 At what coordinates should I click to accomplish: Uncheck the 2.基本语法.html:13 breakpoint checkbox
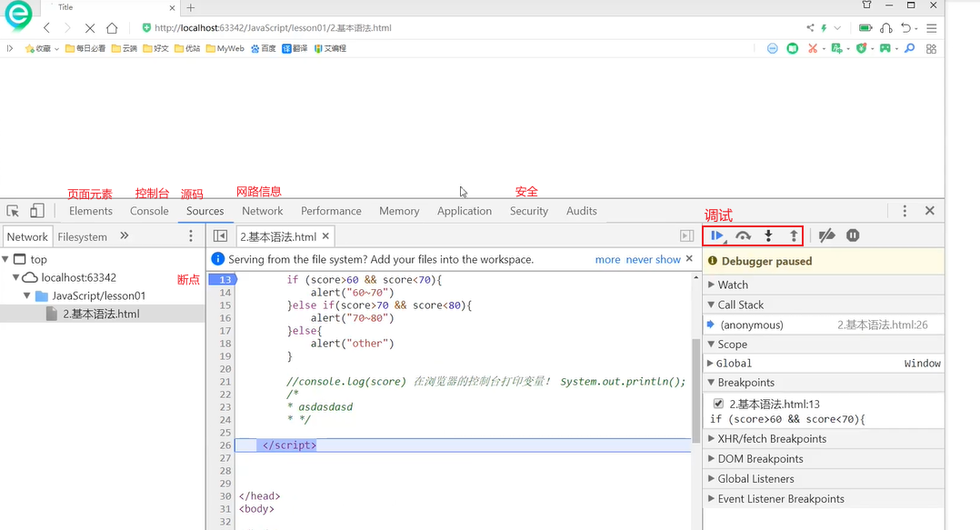pyautogui.click(x=718, y=404)
